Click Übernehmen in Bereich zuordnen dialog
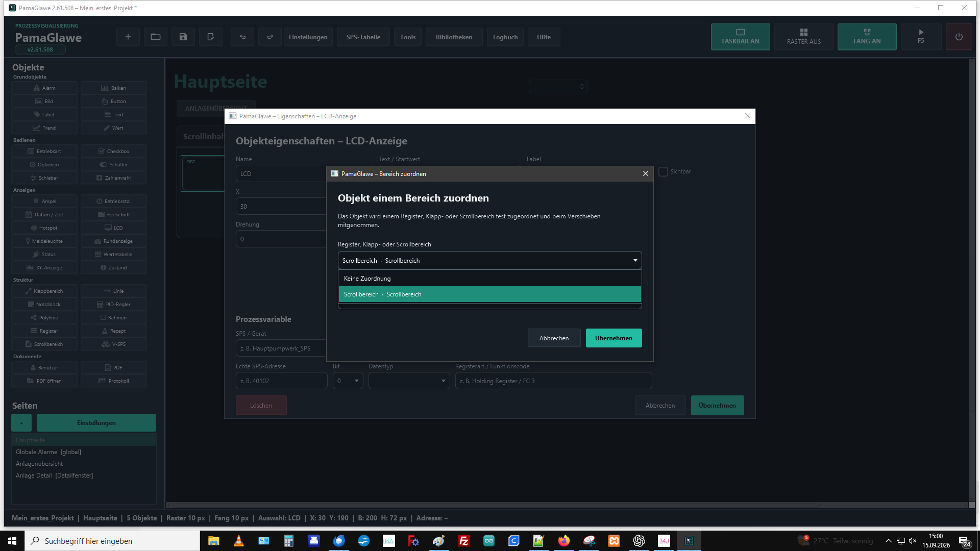The height and width of the screenshot is (551, 980). [614, 338]
